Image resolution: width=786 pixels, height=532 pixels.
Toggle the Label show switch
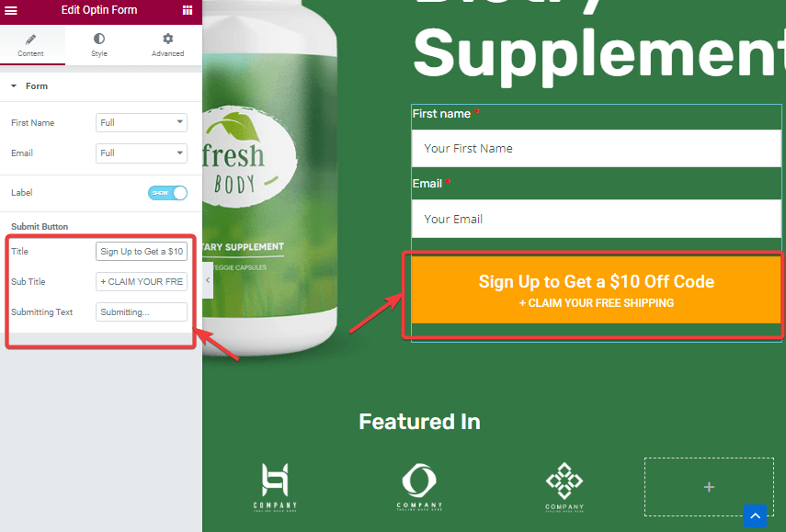tap(167, 193)
